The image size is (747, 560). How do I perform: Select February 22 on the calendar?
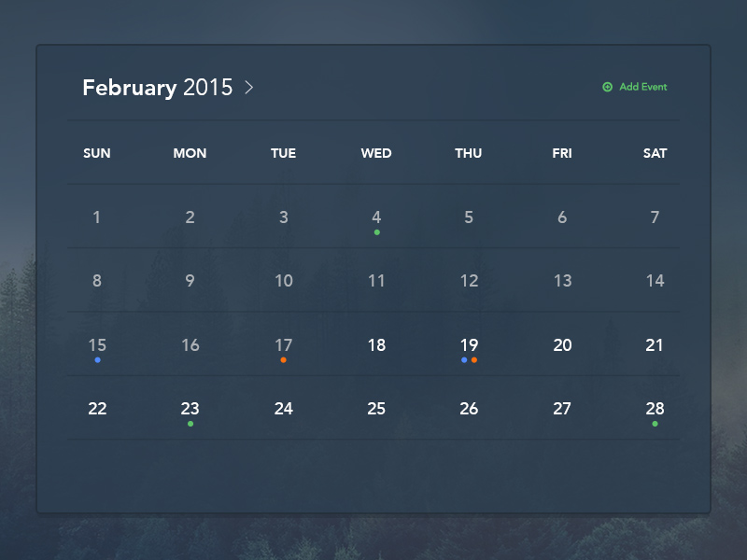(x=96, y=409)
